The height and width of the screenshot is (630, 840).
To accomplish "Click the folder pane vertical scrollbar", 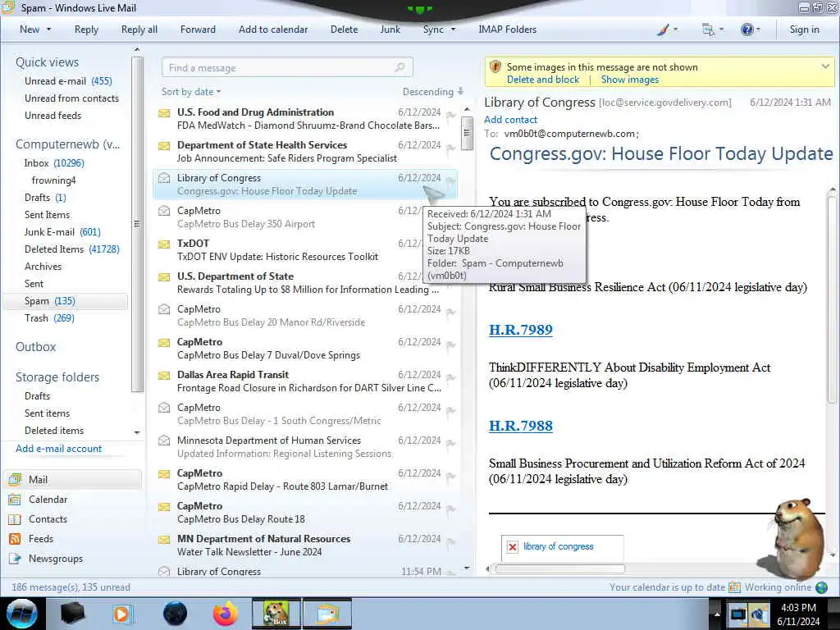I will coord(137,224).
